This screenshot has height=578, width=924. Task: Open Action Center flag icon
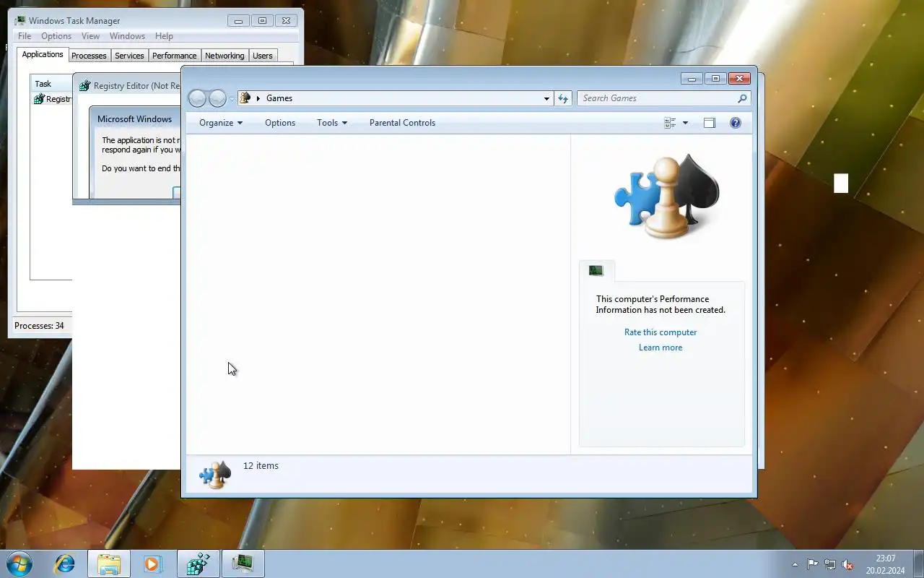[x=813, y=564]
